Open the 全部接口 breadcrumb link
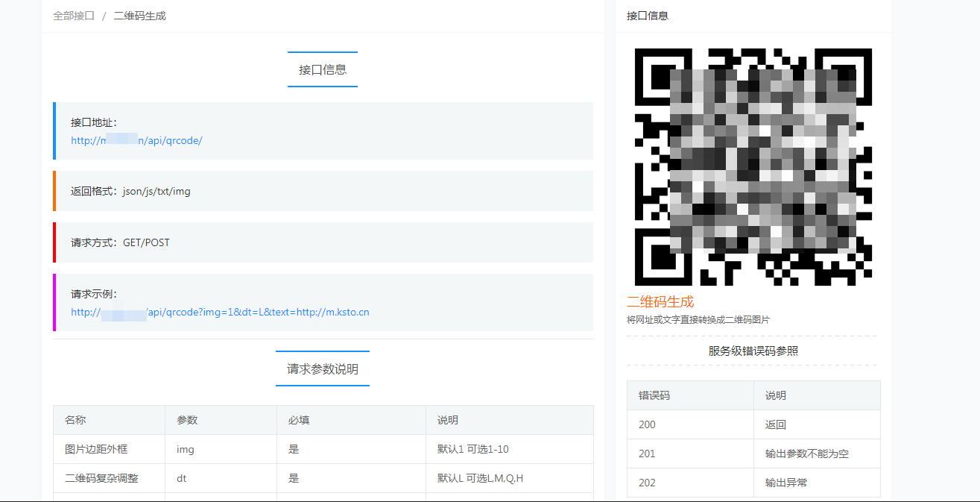The width and height of the screenshot is (980, 502). coord(74,16)
